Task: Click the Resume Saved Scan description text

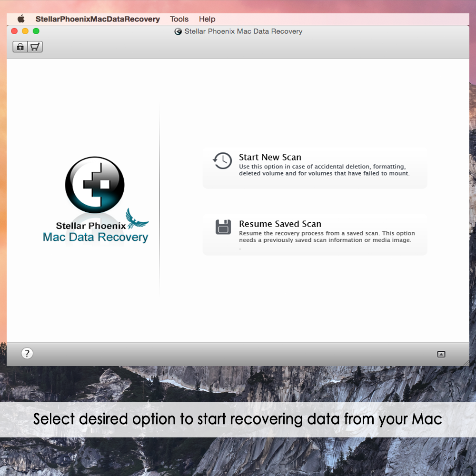Action: 327,237
